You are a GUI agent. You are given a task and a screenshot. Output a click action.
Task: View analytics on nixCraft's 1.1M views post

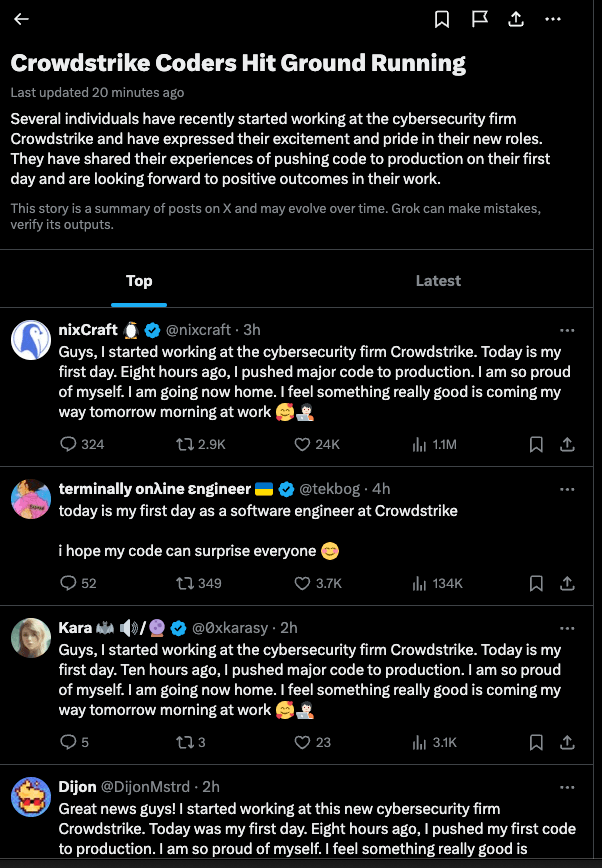419,444
